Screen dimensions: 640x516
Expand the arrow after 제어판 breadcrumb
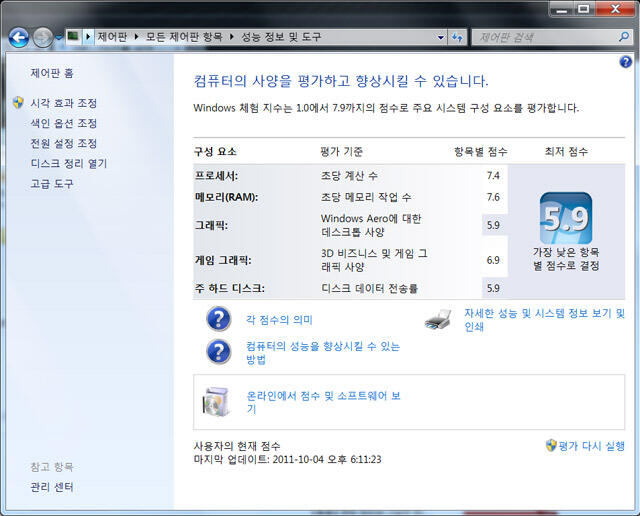tap(136, 37)
